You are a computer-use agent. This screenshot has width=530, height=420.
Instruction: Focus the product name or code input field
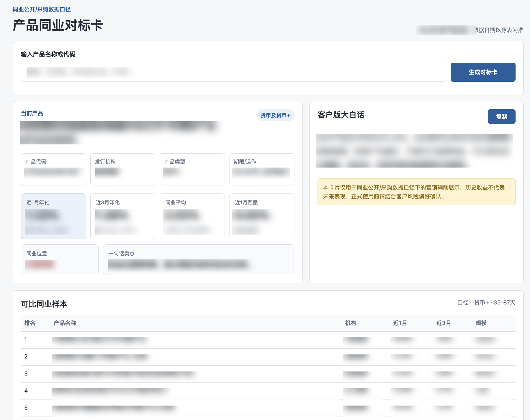coord(234,72)
